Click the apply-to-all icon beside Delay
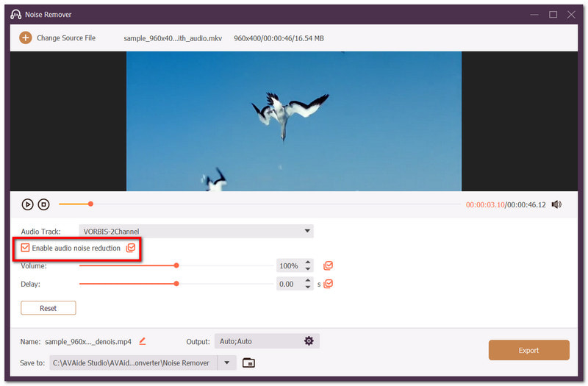 coord(328,284)
